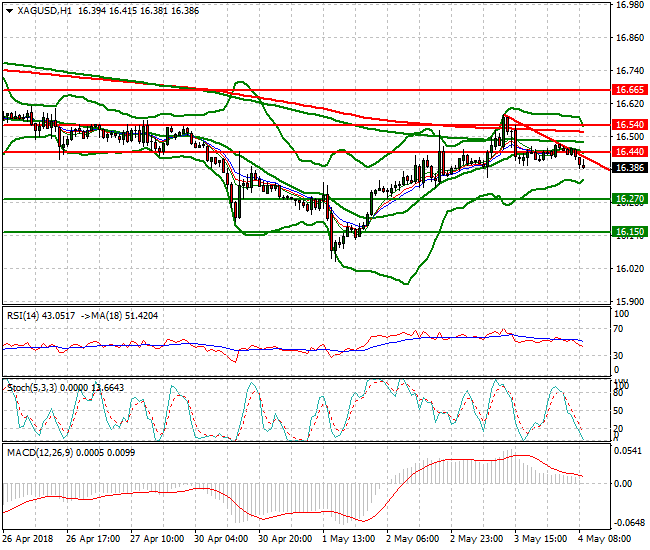Viewport: 650px width, 550px height.
Task: Click the 16.150 green support label
Action: point(629,232)
